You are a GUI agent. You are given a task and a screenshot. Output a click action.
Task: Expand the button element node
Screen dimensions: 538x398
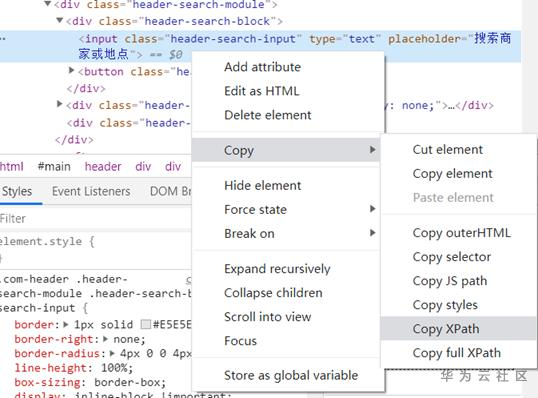(x=71, y=70)
